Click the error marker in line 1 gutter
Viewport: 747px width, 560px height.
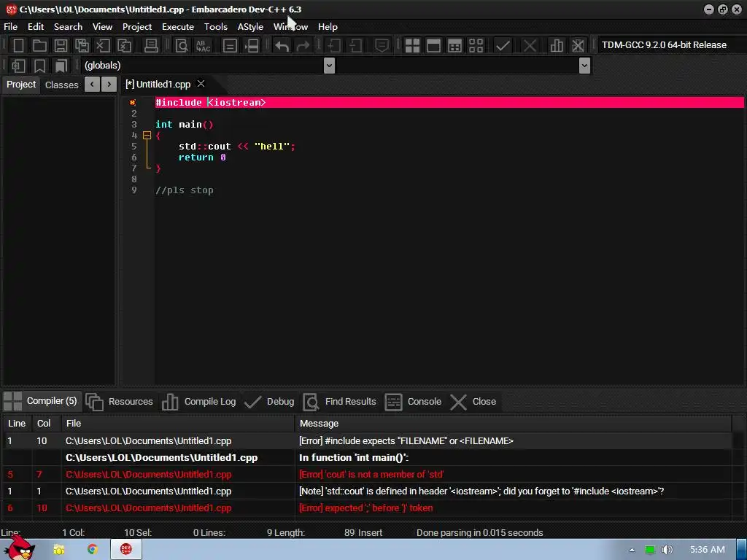(x=133, y=102)
